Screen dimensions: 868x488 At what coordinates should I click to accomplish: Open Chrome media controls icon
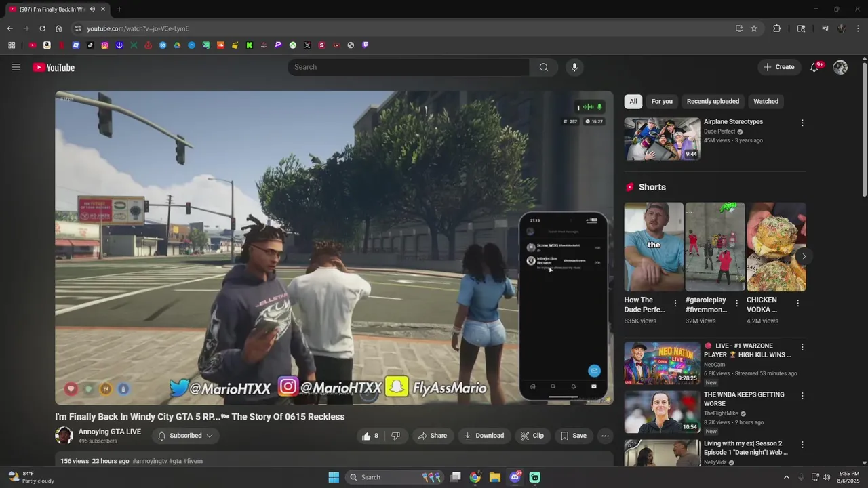coord(825,28)
